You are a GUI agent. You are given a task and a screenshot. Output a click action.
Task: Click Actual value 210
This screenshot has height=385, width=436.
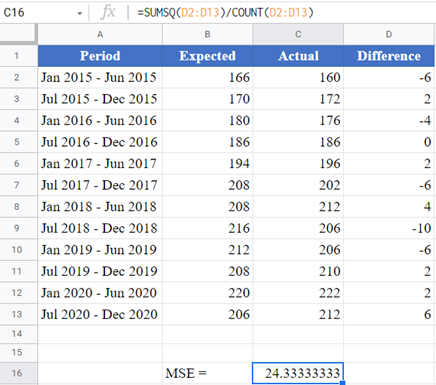click(298, 271)
